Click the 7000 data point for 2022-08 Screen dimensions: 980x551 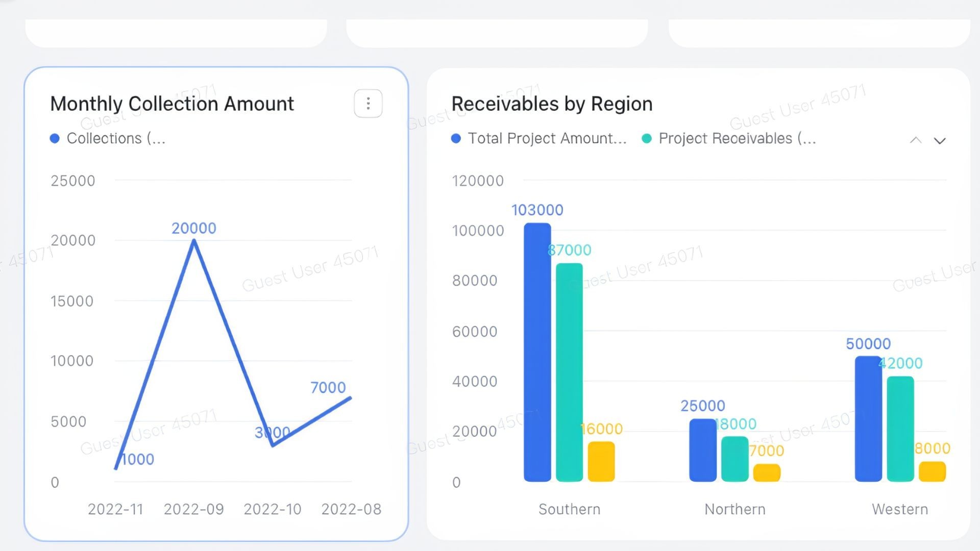pos(350,397)
